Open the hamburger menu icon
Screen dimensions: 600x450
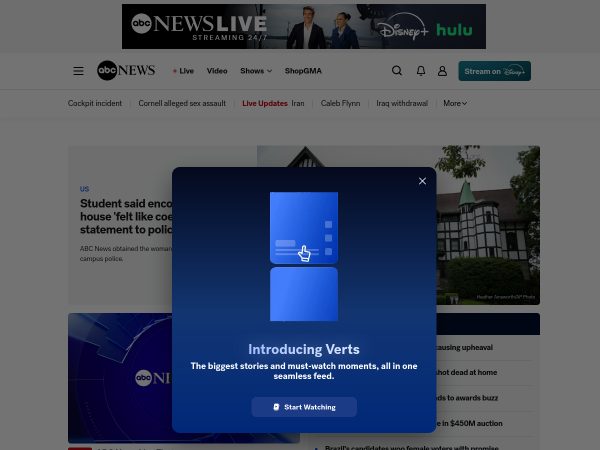(78, 71)
